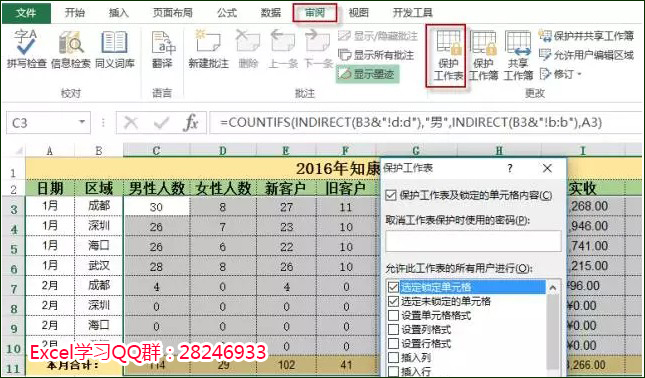Toggle 保护工作表及锁定的单元格内容 checkbox
Viewport: 645px width, 378px height.
coord(391,195)
